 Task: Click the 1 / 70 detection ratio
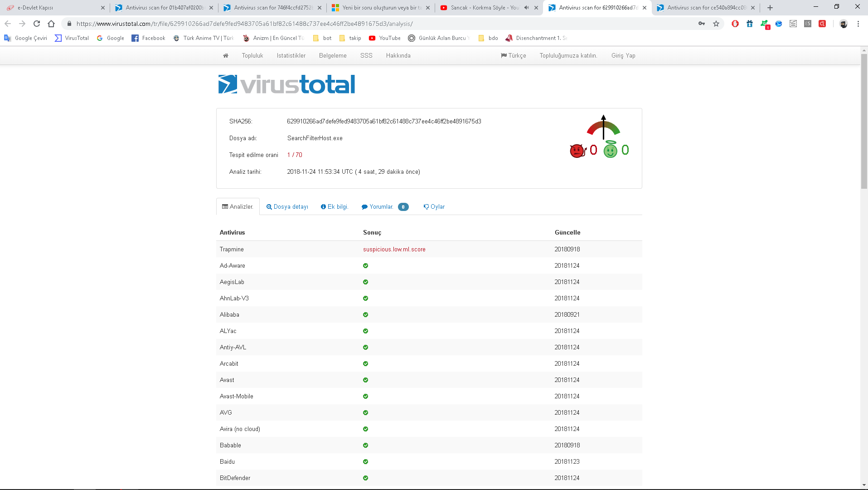click(x=295, y=155)
